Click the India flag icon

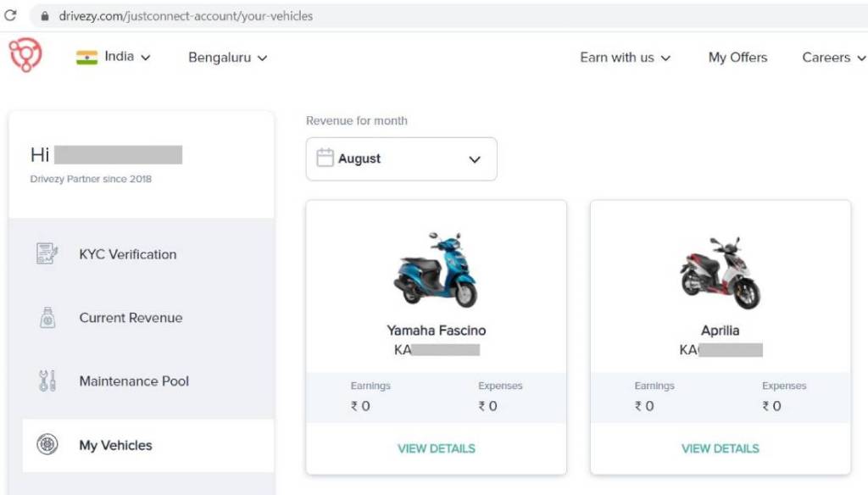pos(86,58)
